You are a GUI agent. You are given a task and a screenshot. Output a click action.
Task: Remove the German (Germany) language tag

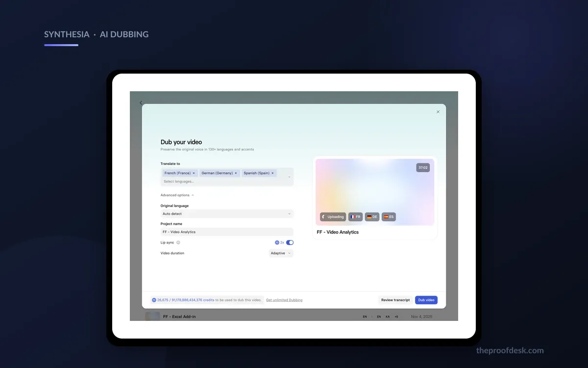pos(236,173)
